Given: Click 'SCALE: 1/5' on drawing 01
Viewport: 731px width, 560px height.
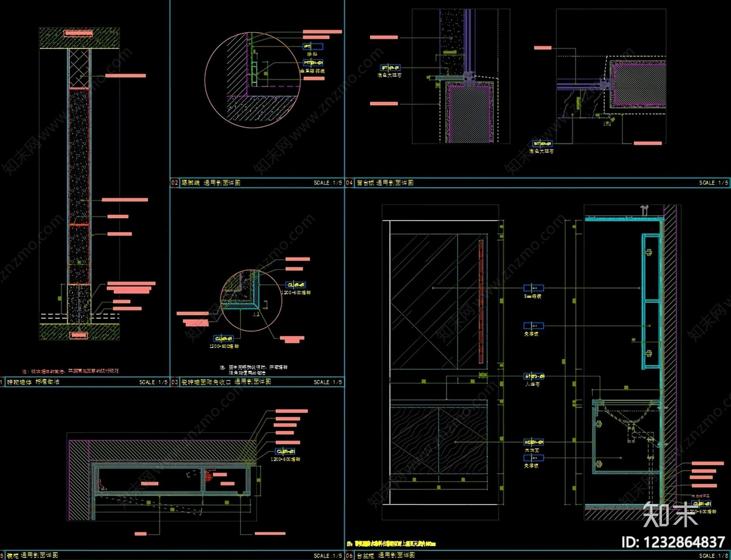Looking at the screenshot, I should [x=154, y=382].
